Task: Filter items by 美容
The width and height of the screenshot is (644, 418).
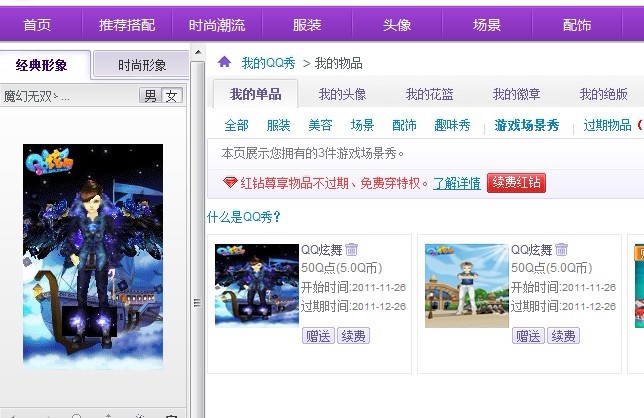Action: pyautogui.click(x=320, y=125)
